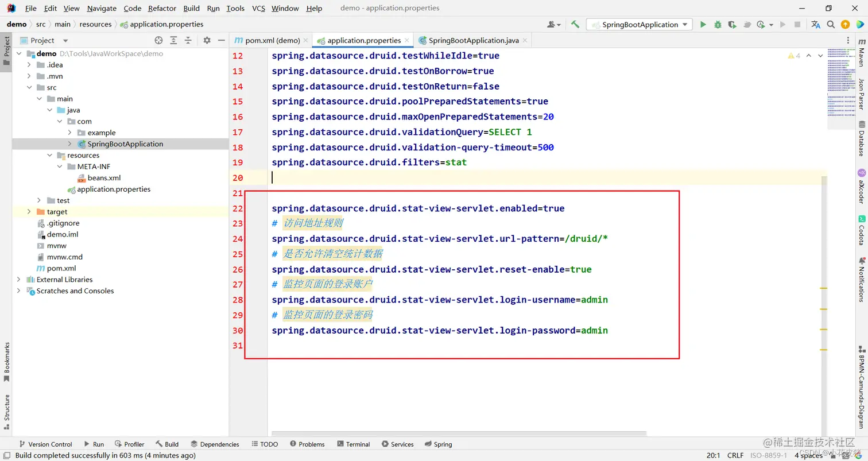Go to the next highlighted error arrow
Image resolution: width=868 pixels, height=461 pixels.
(x=821, y=56)
